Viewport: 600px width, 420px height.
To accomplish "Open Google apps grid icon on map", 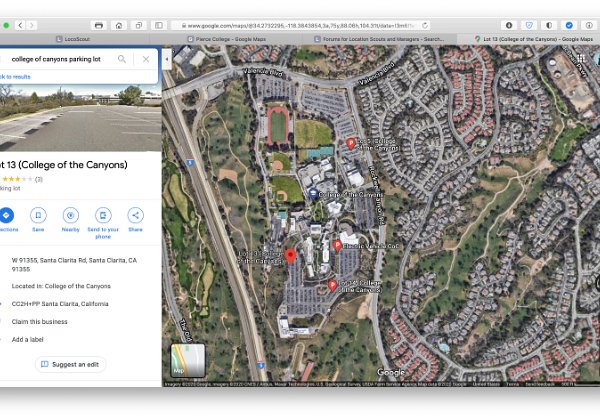I will pyautogui.click(x=581, y=58).
